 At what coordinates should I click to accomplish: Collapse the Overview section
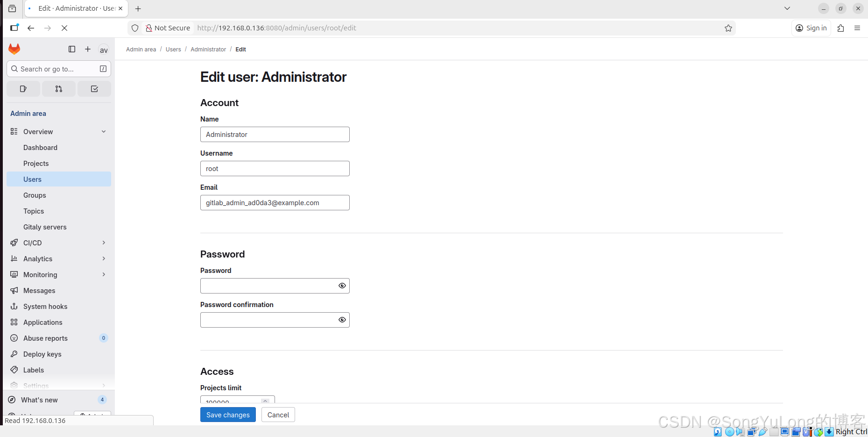[x=104, y=132]
